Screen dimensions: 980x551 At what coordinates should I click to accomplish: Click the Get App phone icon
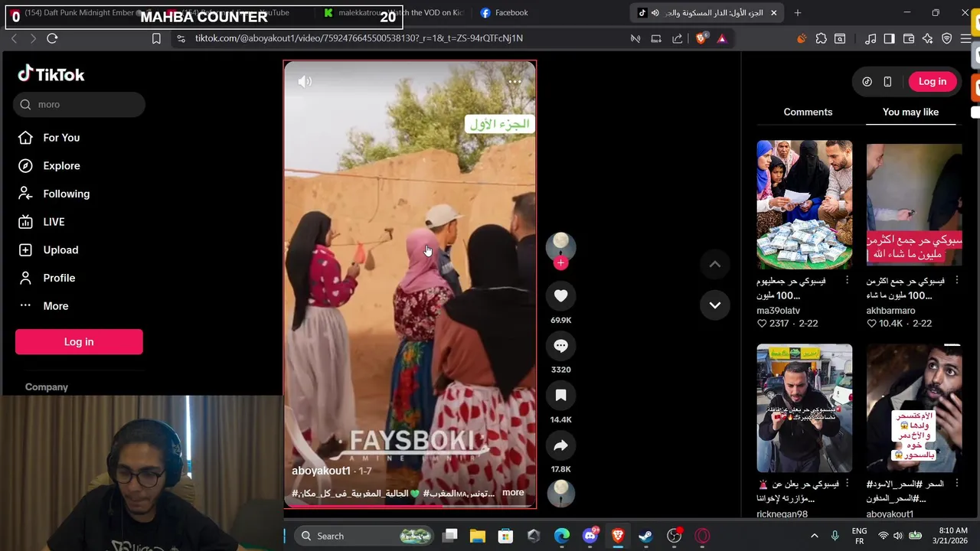tap(887, 82)
